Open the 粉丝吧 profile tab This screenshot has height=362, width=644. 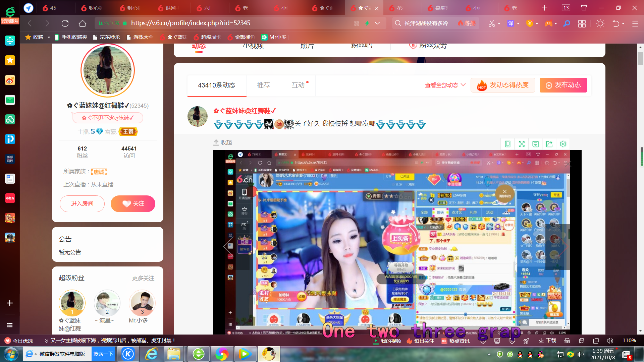click(361, 46)
